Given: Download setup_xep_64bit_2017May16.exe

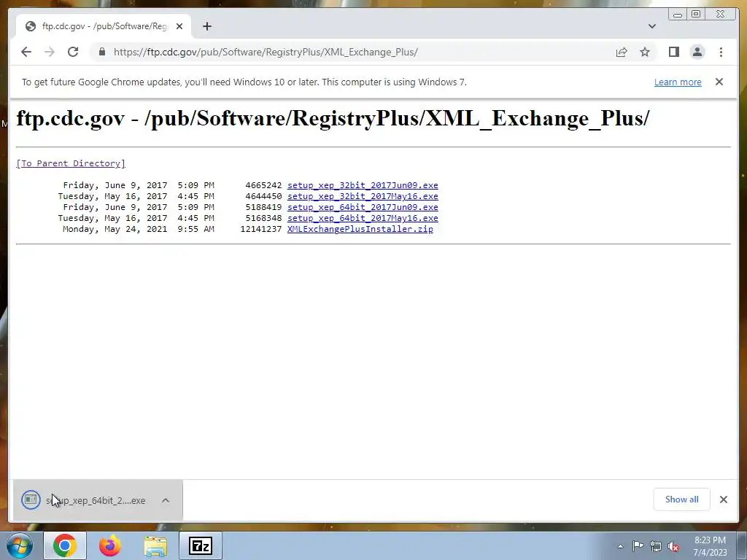Looking at the screenshot, I should (363, 218).
